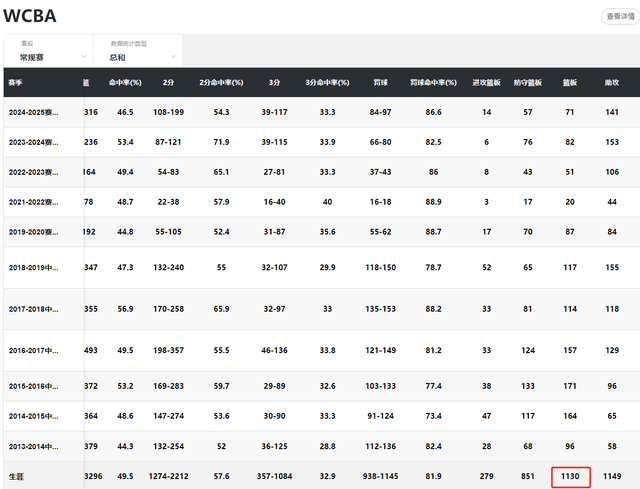This screenshot has width=640, height=489.
Task: Select the 2016-2017 season row label
Action: [33, 350]
